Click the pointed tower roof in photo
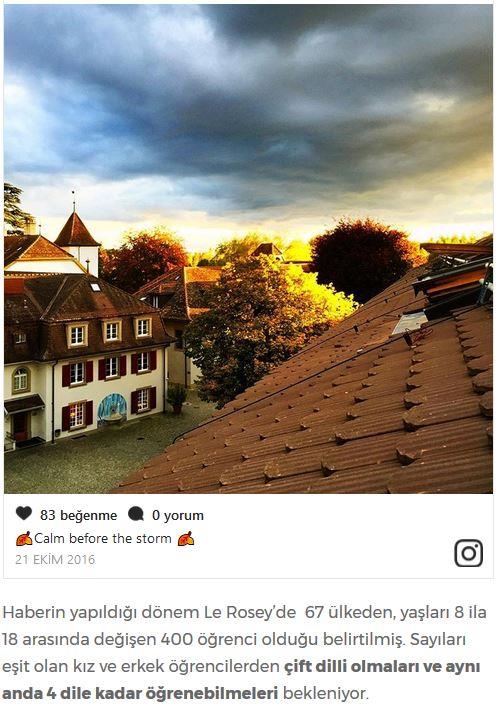The width and height of the screenshot is (503, 721). [x=76, y=230]
